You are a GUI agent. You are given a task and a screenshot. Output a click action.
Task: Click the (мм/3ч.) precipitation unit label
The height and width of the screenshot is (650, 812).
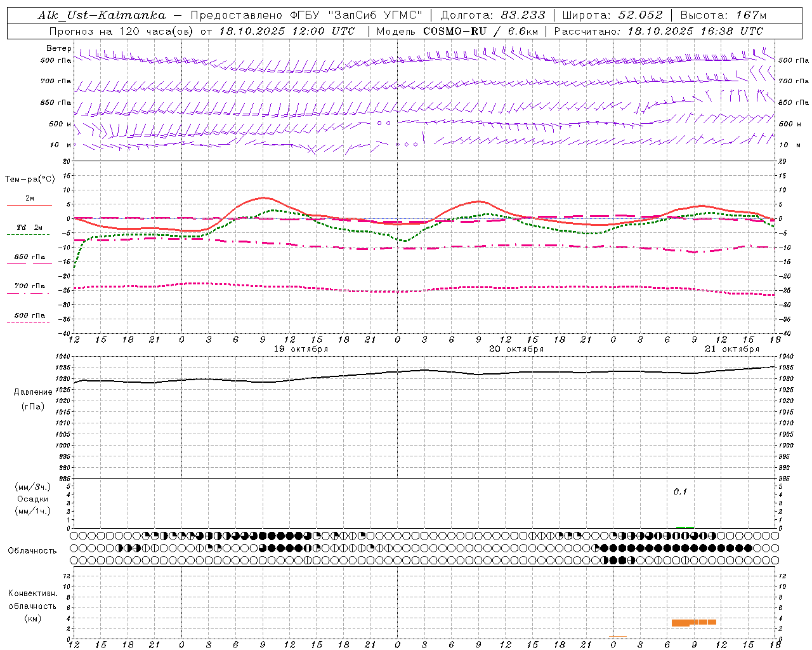coord(32,487)
